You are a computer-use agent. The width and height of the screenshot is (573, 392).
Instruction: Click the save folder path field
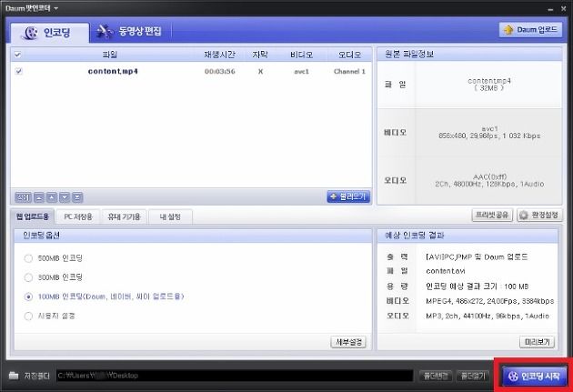click(235, 376)
